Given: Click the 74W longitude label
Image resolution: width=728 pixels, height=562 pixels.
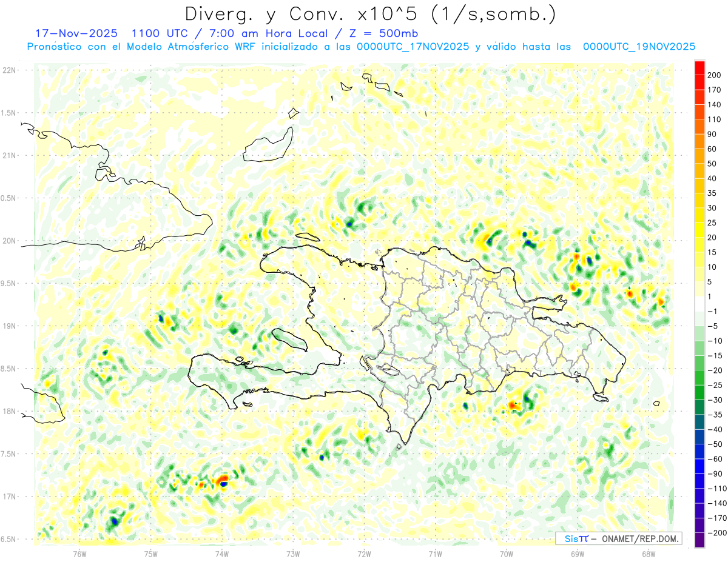Looking at the screenshot, I should 222,554.
